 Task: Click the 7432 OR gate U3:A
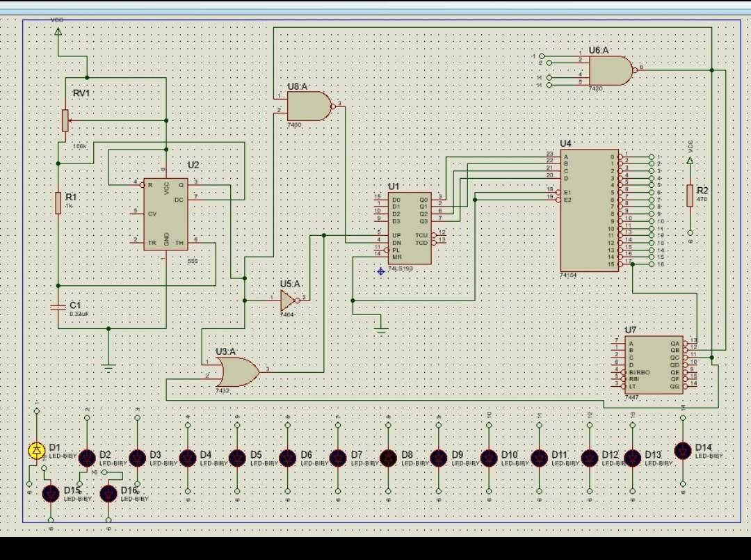pyautogui.click(x=236, y=372)
